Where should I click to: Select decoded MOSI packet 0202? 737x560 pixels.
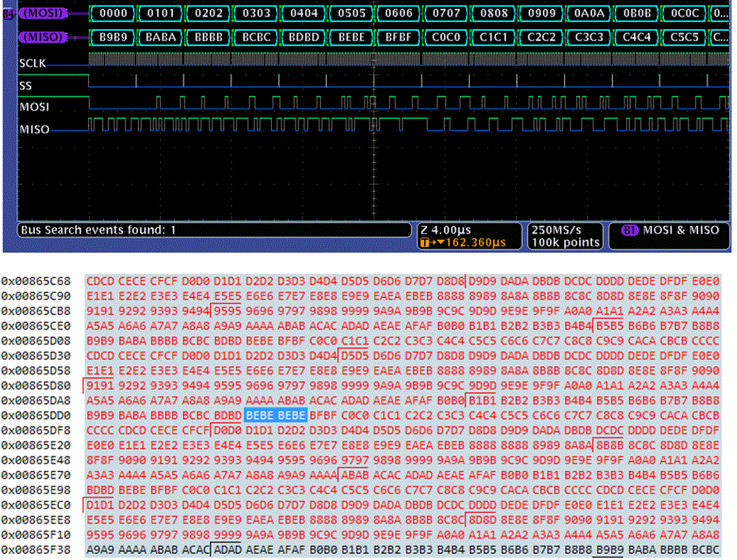(208, 13)
